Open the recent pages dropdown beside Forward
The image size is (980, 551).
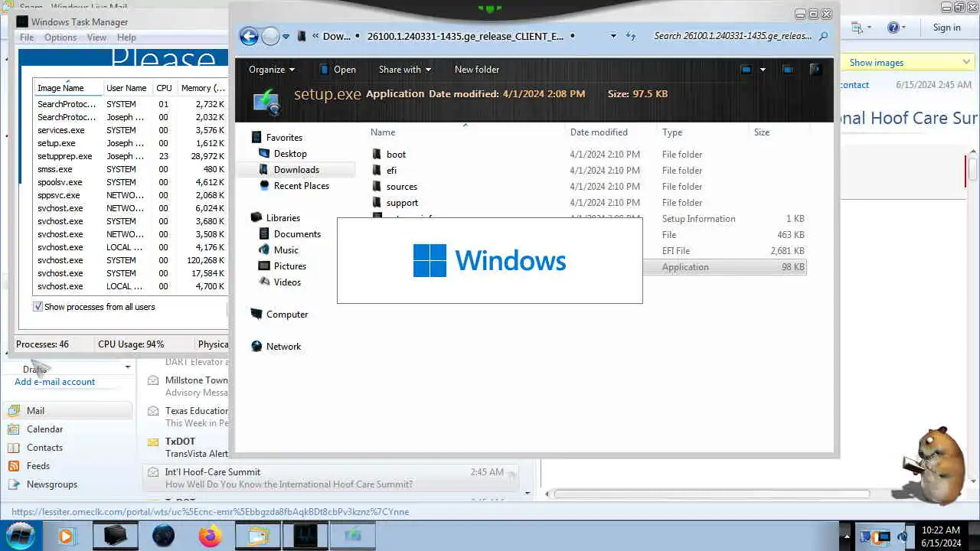click(286, 36)
